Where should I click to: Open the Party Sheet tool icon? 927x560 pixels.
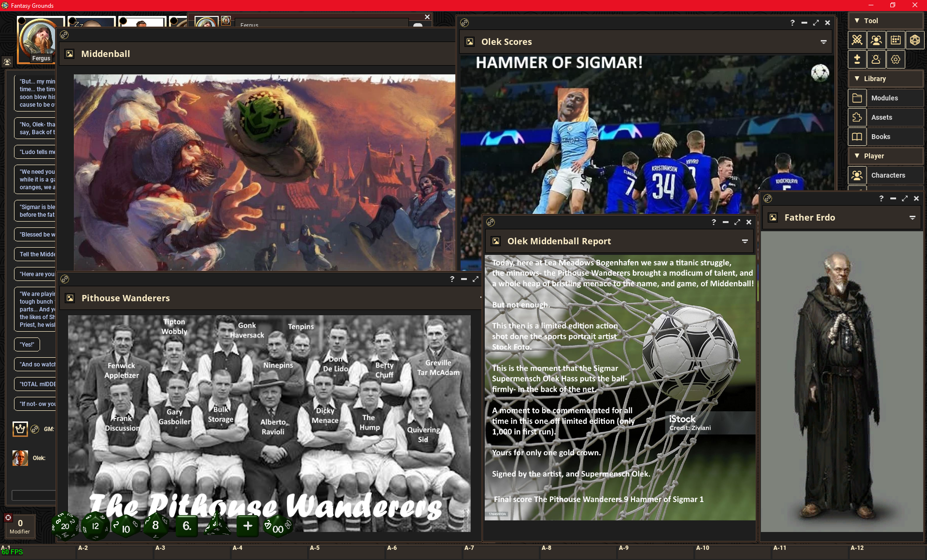pyautogui.click(x=876, y=40)
